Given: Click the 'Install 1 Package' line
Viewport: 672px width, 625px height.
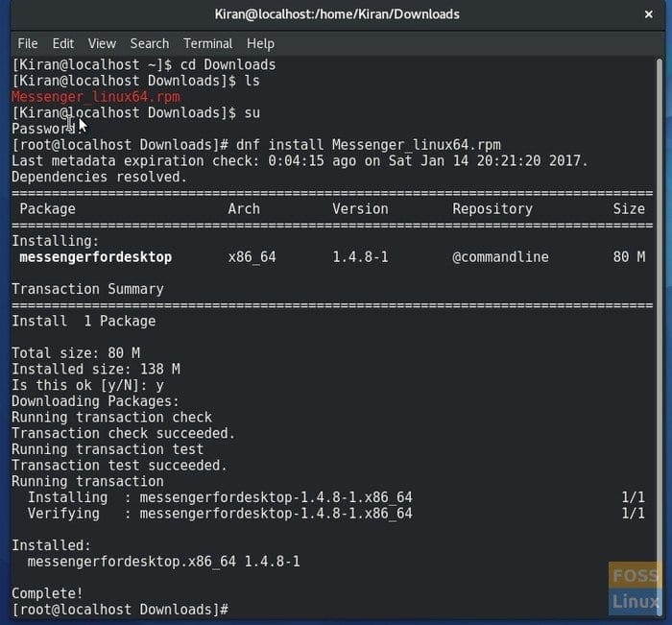Looking at the screenshot, I should click(x=84, y=321).
